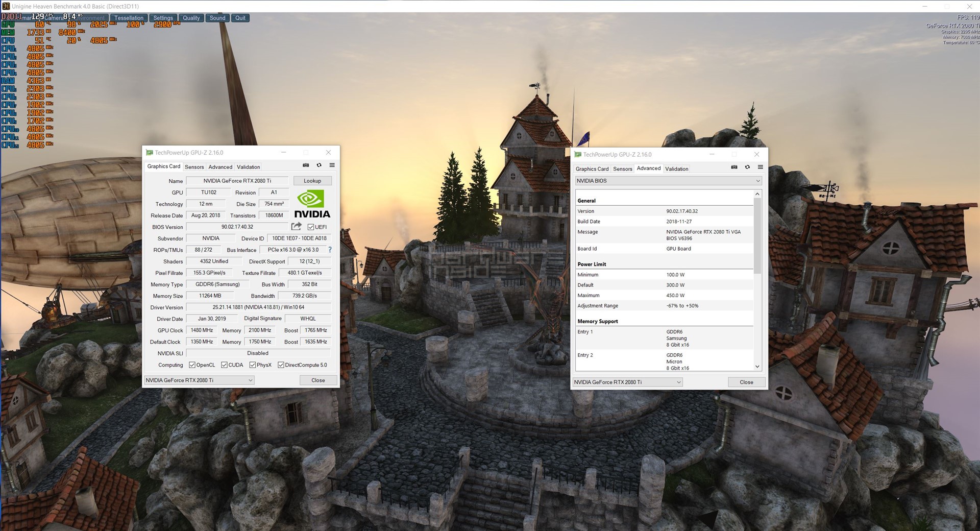Click the Build Date value 2018-11-27
The height and width of the screenshot is (531, 980).
pos(679,222)
